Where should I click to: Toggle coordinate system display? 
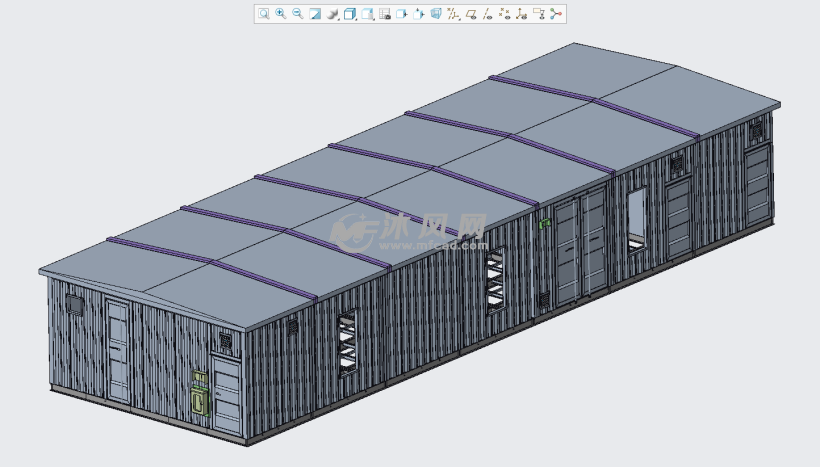click(522, 14)
